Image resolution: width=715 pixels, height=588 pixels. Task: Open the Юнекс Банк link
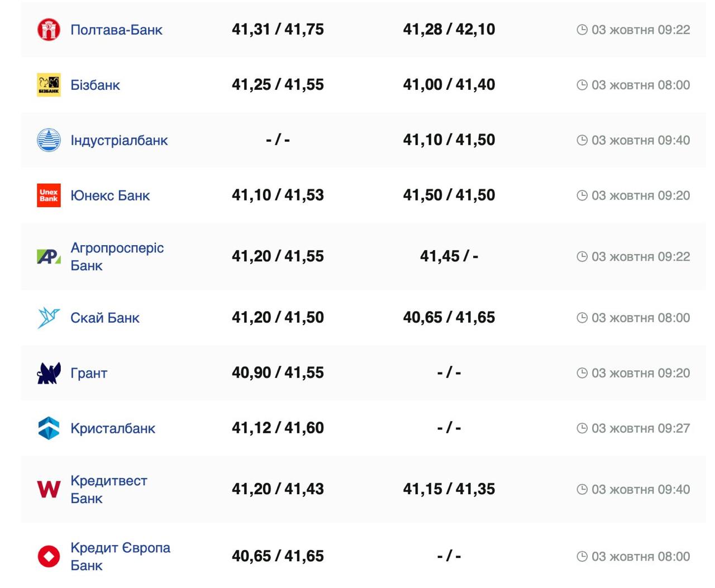tap(110, 195)
